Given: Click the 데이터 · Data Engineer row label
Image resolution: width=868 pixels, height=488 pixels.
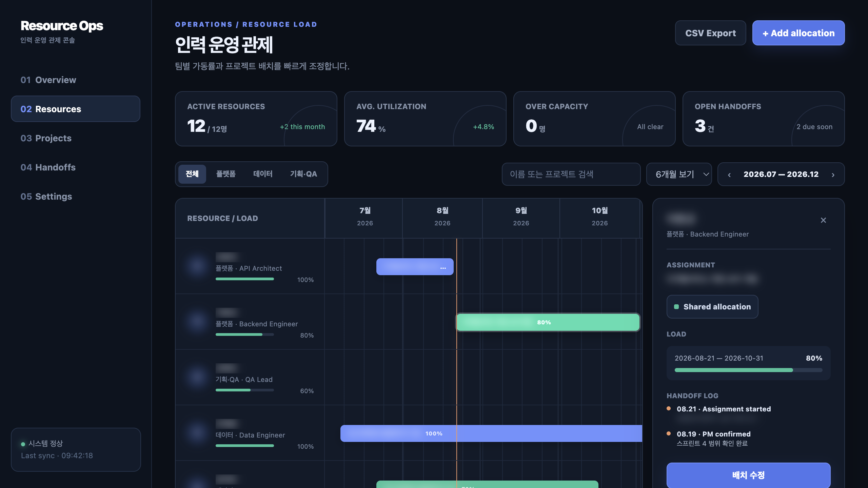Looking at the screenshot, I should [250, 435].
